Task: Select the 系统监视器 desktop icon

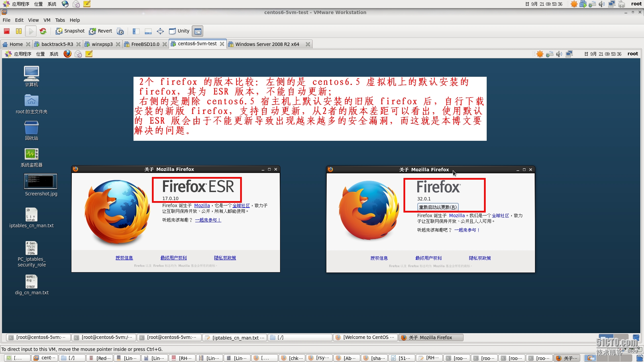Action: click(32, 158)
